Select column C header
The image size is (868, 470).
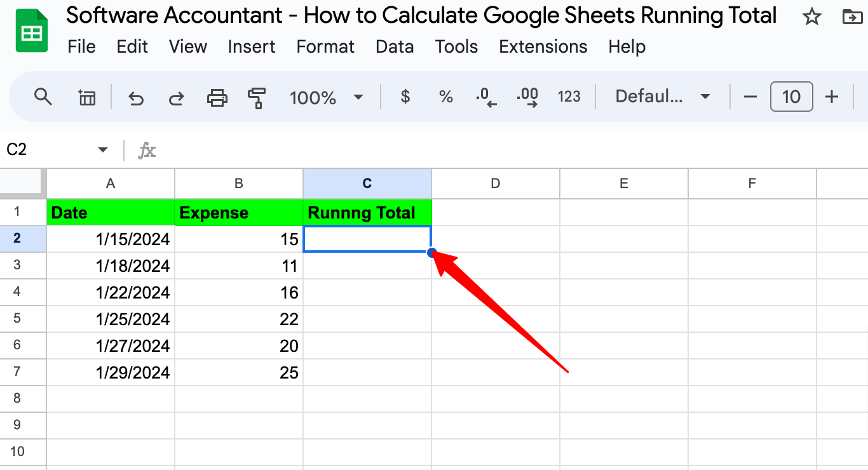click(367, 184)
